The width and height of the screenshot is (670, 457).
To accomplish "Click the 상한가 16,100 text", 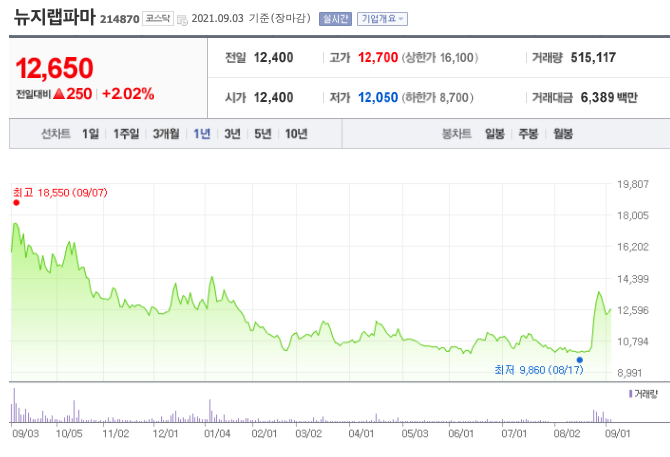I will pyautogui.click(x=440, y=58).
